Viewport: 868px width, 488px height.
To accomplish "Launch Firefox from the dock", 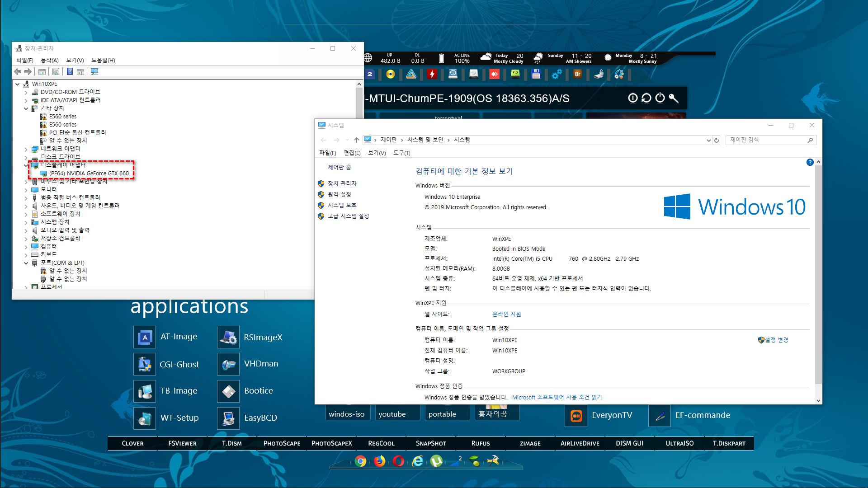I will point(380,461).
